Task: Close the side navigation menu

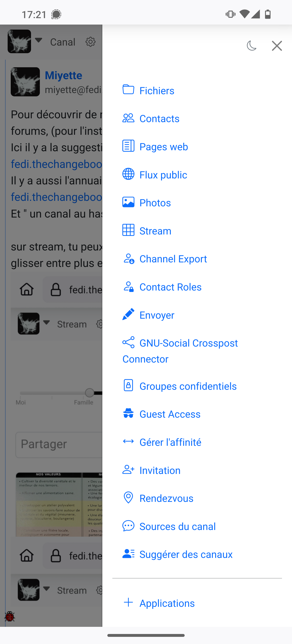Action: 277,46
